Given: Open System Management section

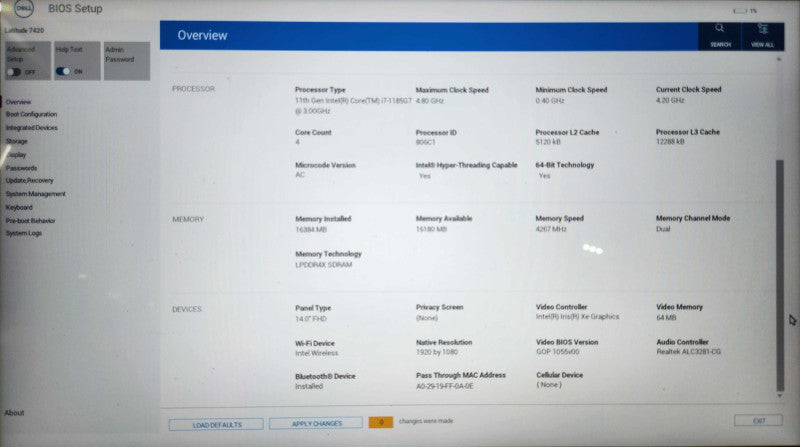Looking at the screenshot, I should tap(36, 194).
